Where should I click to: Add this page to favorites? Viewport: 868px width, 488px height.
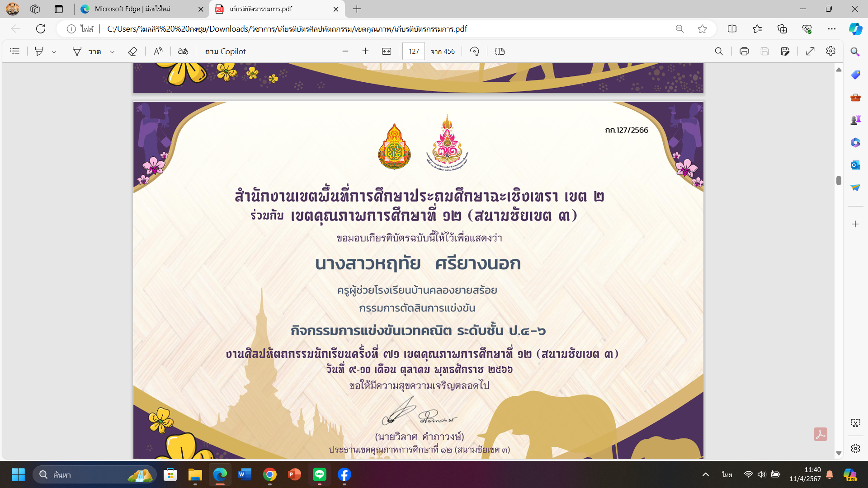click(702, 29)
